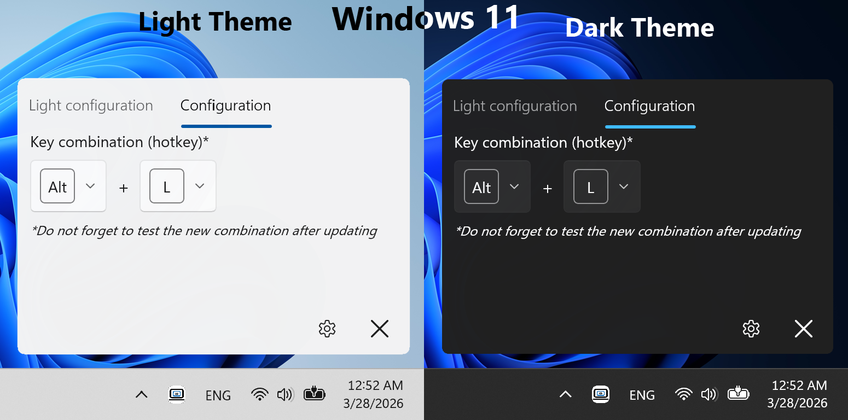Open ENG language switcher on light taskbar

[x=218, y=395]
